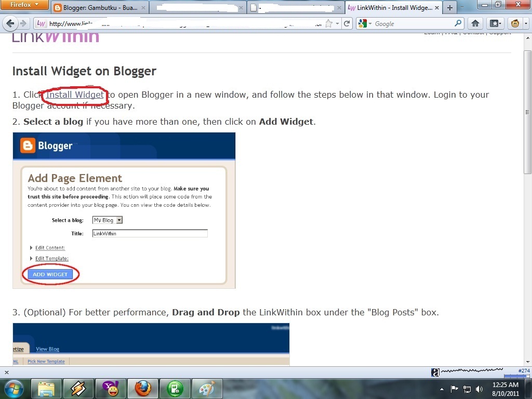Open the My Blog select dropdown
Viewport: 532px width, 399px height.
click(107, 220)
